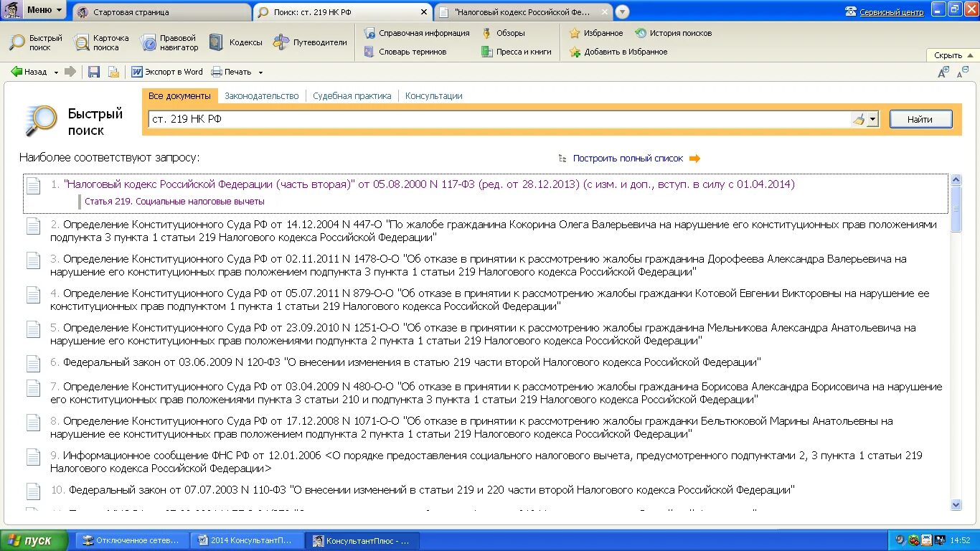Screen dimensions: 980x551
Task: Select the Судебная практика tab
Action: (352, 96)
